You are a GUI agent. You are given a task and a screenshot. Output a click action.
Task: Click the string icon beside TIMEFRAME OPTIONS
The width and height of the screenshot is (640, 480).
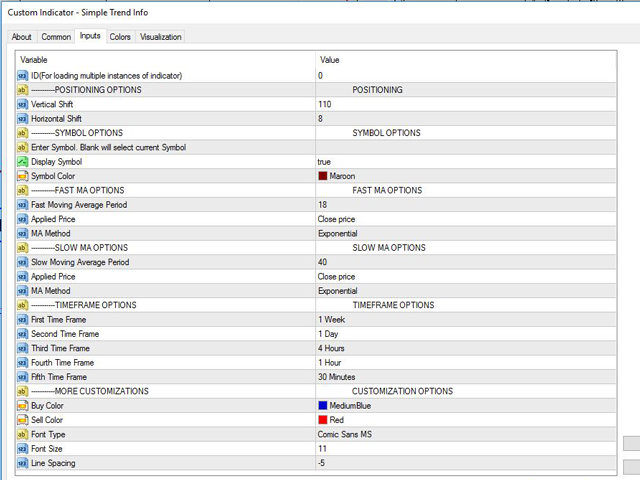pos(22,305)
